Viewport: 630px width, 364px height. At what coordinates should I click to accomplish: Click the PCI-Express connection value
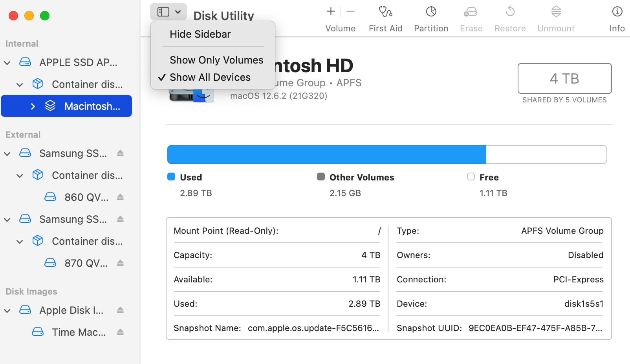coord(578,279)
